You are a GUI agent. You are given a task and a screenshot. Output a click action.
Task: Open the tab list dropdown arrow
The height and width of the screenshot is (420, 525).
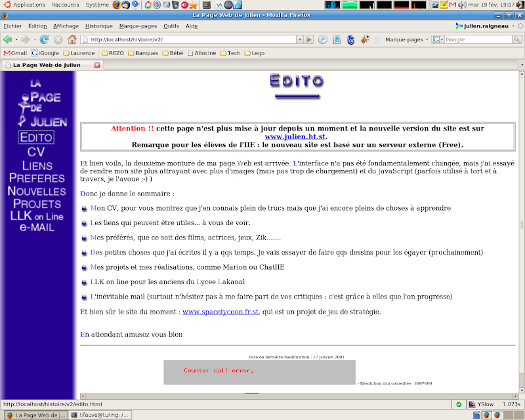(522, 65)
